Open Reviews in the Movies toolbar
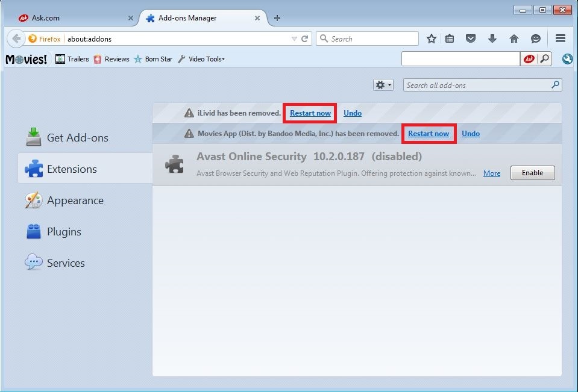The width and height of the screenshot is (578, 392). tap(112, 59)
